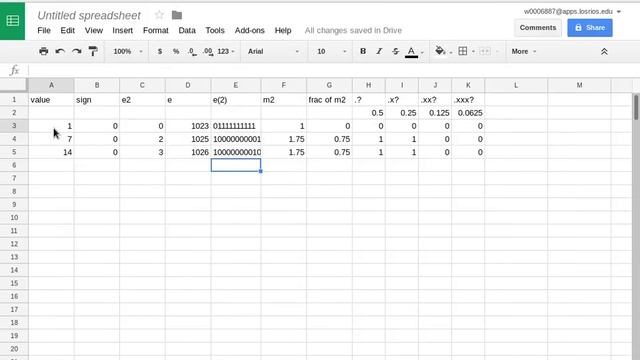Open the View menu
Screen dimensions: 640x360
coord(93,30)
